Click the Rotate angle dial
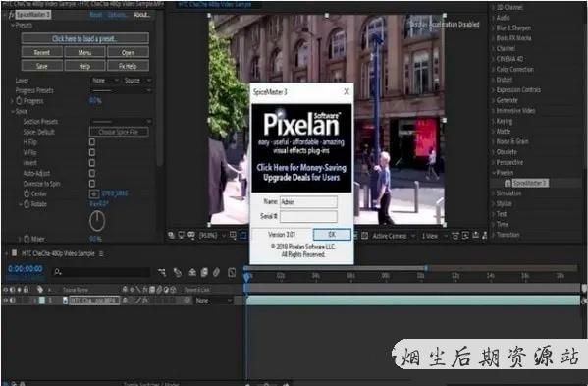This screenshot has width=588, height=386. pos(97,221)
